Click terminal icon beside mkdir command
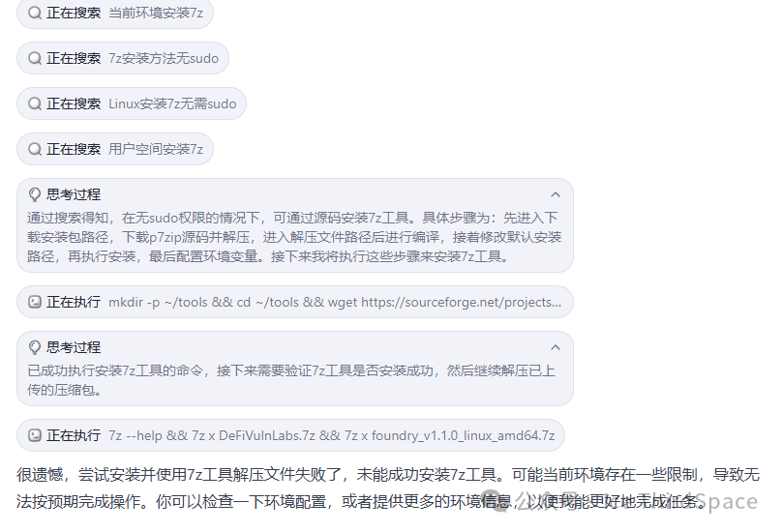Screen dimensions: 782x532 coord(35,302)
